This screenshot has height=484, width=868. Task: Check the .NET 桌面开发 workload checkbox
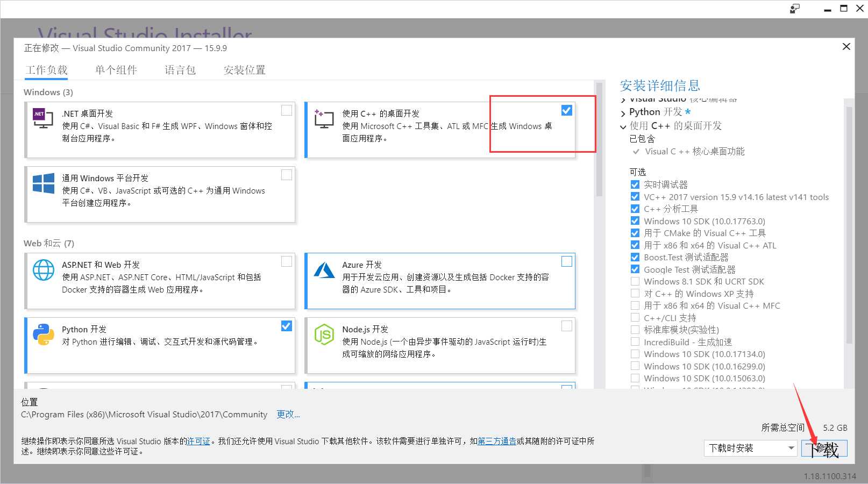coord(287,110)
